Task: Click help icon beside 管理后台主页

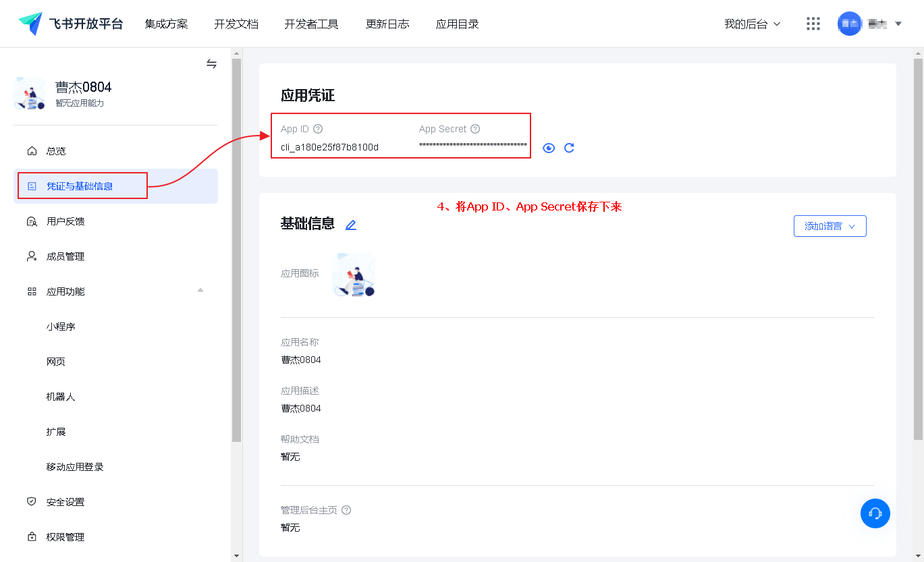Action: 346,510
